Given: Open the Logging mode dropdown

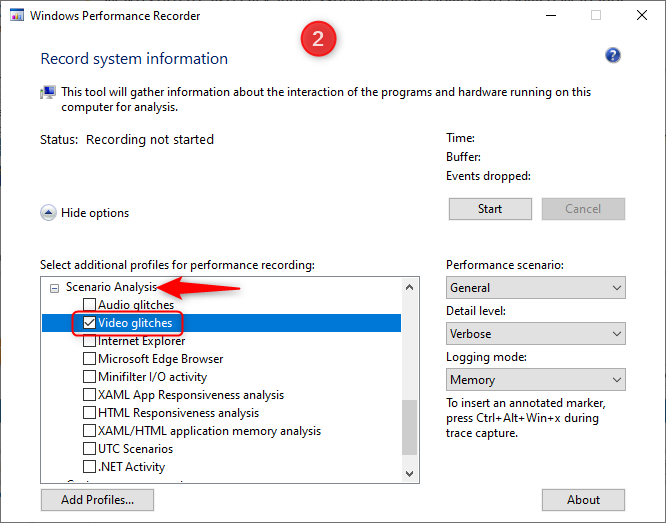Looking at the screenshot, I should click(x=535, y=380).
